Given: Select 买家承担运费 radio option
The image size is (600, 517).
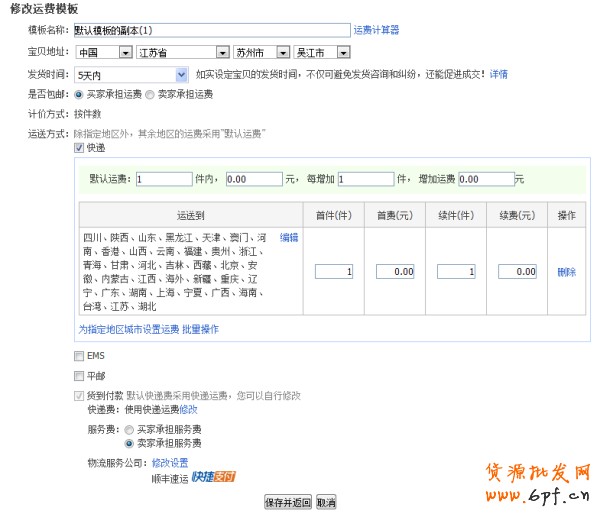Looking at the screenshot, I should pos(80,94).
